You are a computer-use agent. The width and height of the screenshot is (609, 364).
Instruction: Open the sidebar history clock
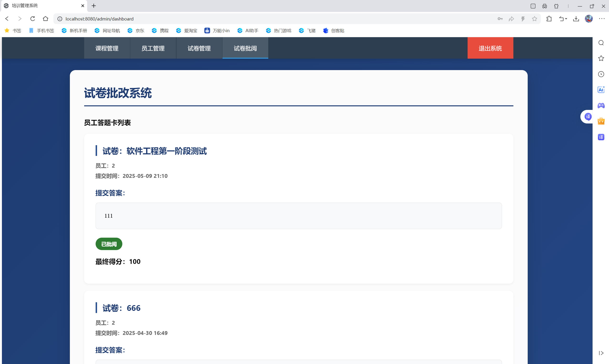(x=601, y=74)
